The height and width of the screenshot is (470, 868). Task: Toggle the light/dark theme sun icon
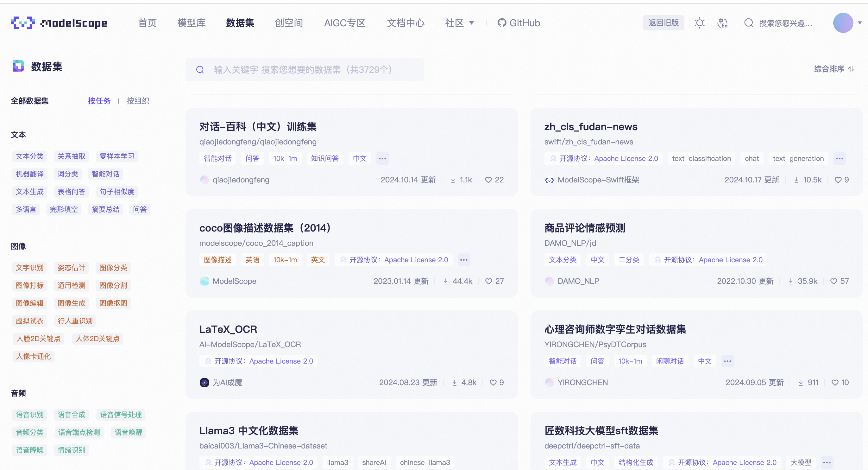[x=699, y=22]
